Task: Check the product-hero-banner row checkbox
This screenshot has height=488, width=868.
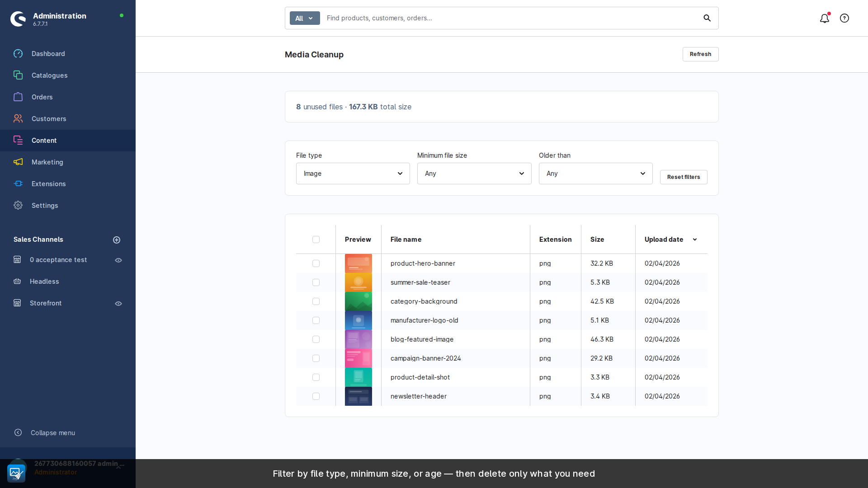Action: click(x=316, y=263)
